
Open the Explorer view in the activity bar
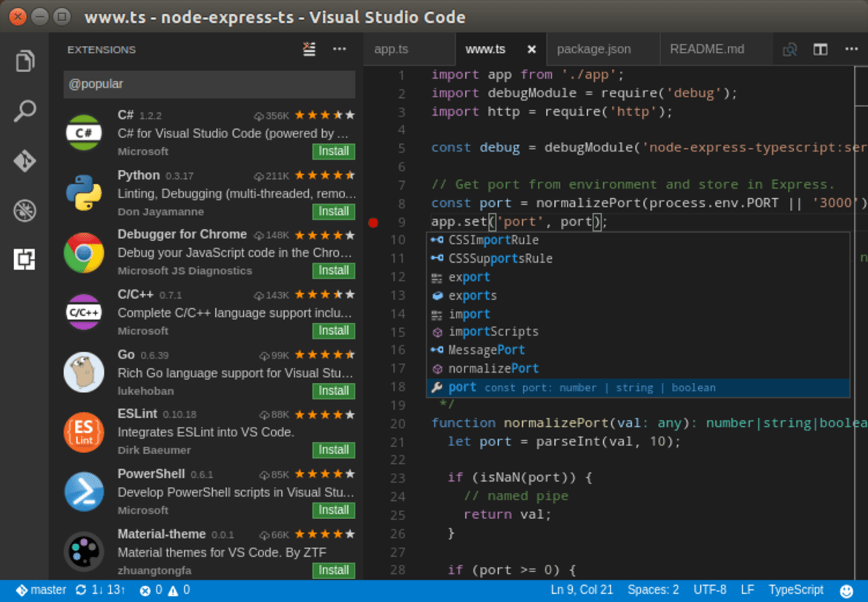pyautogui.click(x=24, y=60)
